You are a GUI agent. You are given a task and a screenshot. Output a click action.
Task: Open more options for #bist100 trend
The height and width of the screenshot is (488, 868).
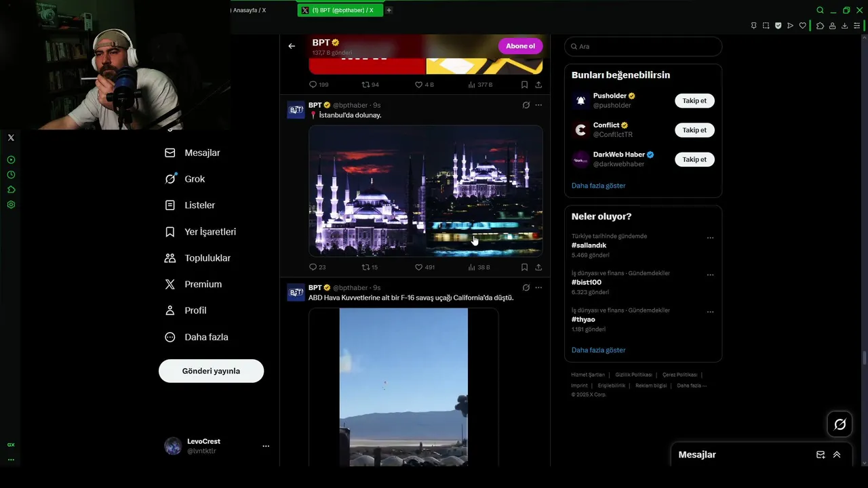[x=710, y=275]
